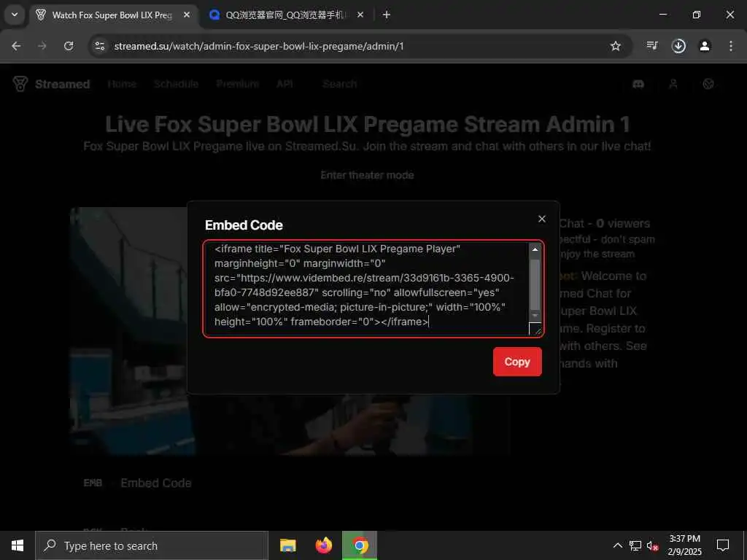Reload the current page

click(69, 46)
